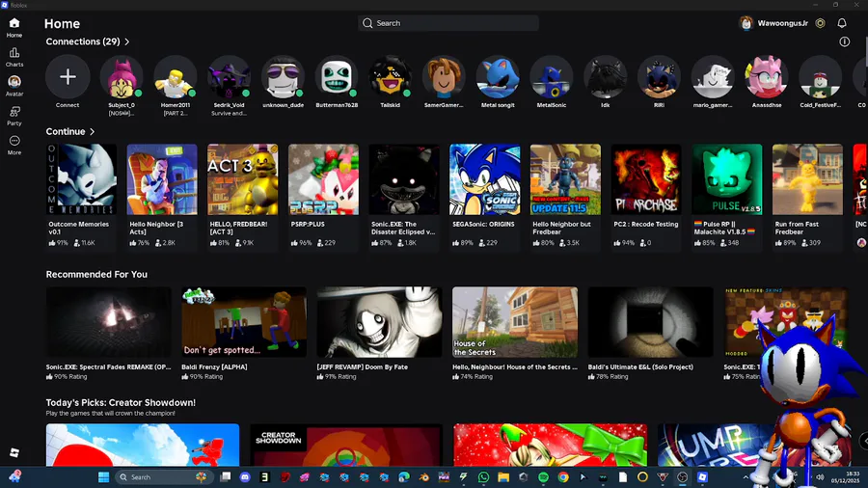Open Party in the sidebar
The image size is (868, 488).
pos(14,116)
